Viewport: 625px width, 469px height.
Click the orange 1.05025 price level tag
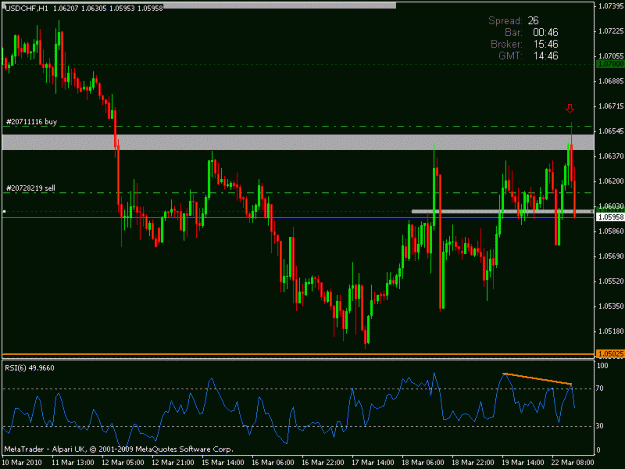coord(610,354)
